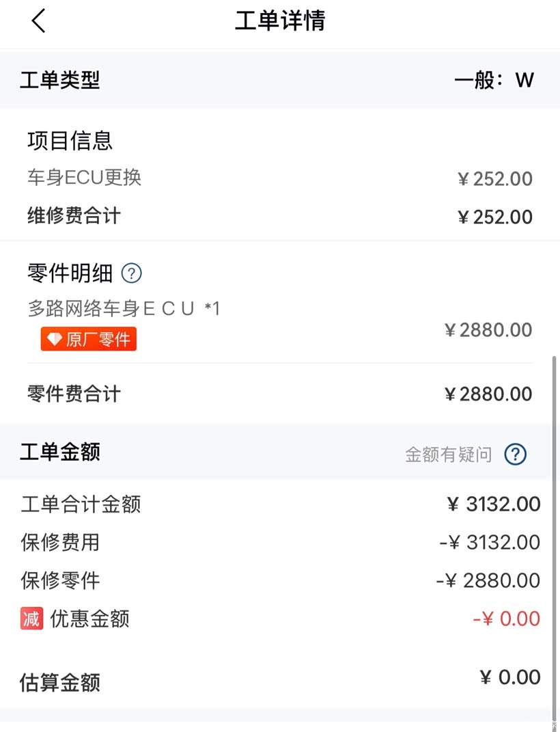Viewport: 560px width, 732px height.
Task: Tap the 一般：W work order type value
Action: click(x=494, y=80)
